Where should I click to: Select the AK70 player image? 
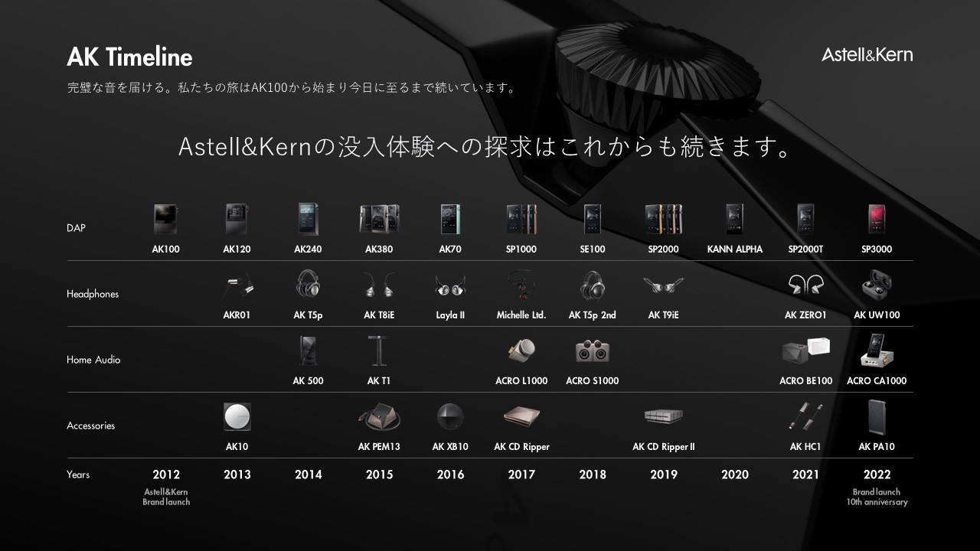pos(450,220)
